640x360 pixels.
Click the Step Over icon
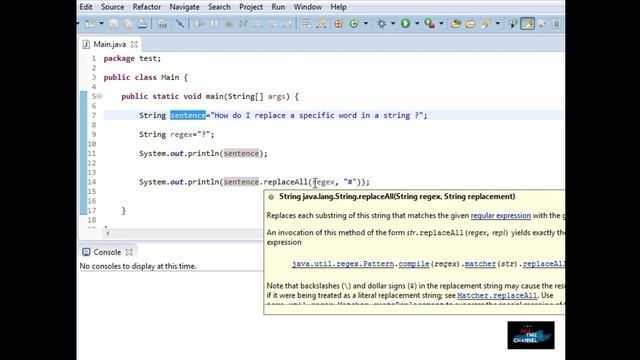(x=272, y=24)
